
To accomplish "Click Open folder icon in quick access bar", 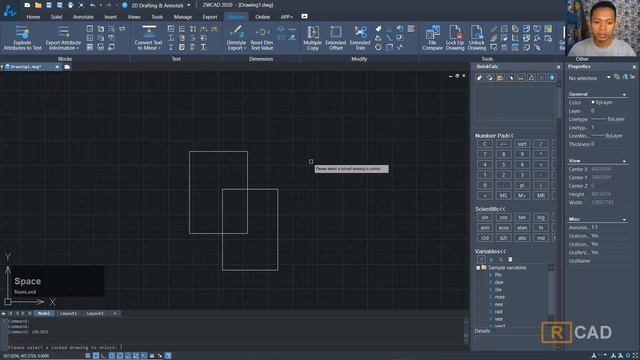I will click(x=38, y=5).
